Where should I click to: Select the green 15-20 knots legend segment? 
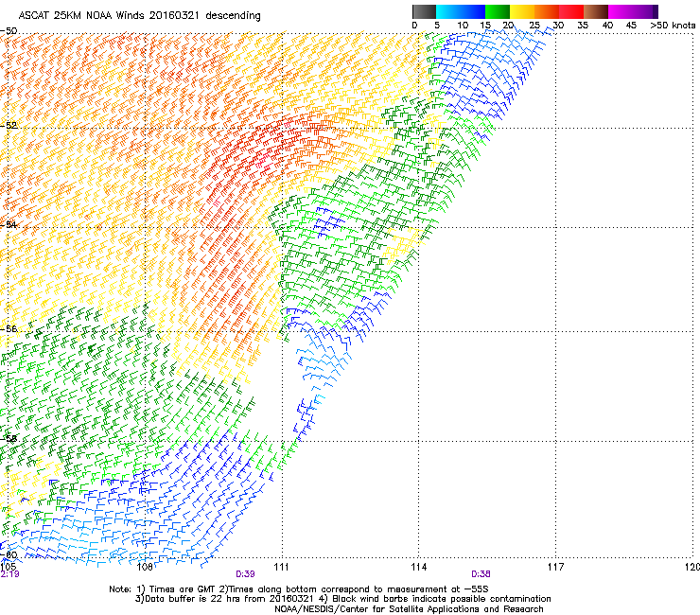click(x=498, y=11)
